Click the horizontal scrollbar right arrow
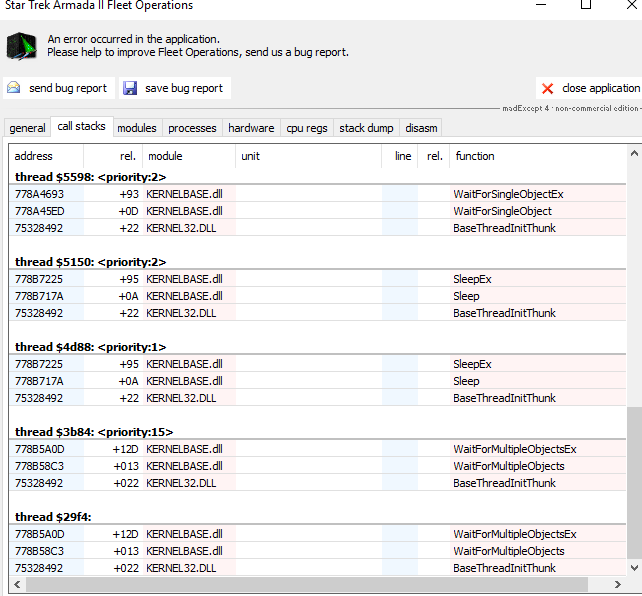This screenshot has height=596, width=642. coord(617,584)
